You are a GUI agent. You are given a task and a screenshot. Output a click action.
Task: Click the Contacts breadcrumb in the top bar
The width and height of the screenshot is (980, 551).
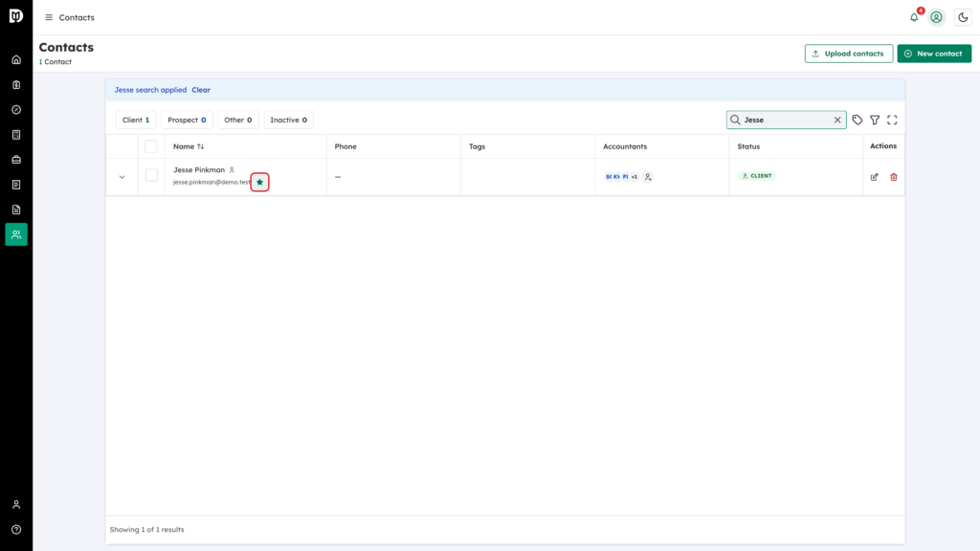click(77, 17)
